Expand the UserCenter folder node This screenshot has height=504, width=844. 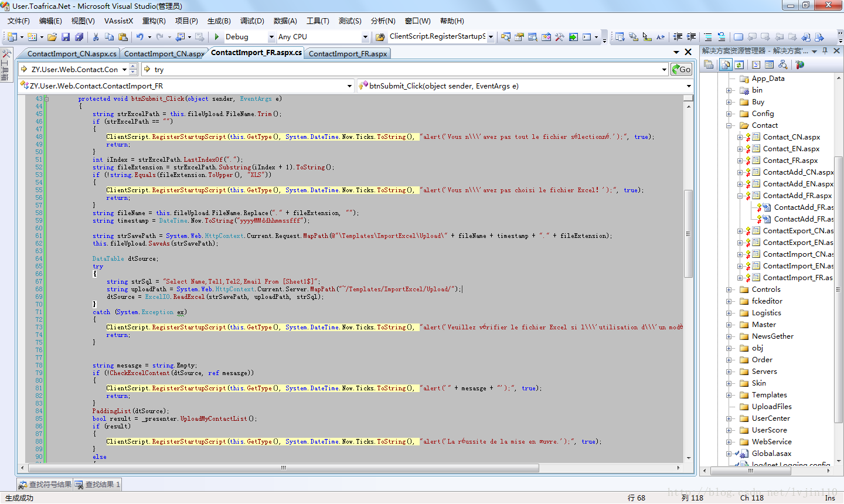click(x=729, y=418)
